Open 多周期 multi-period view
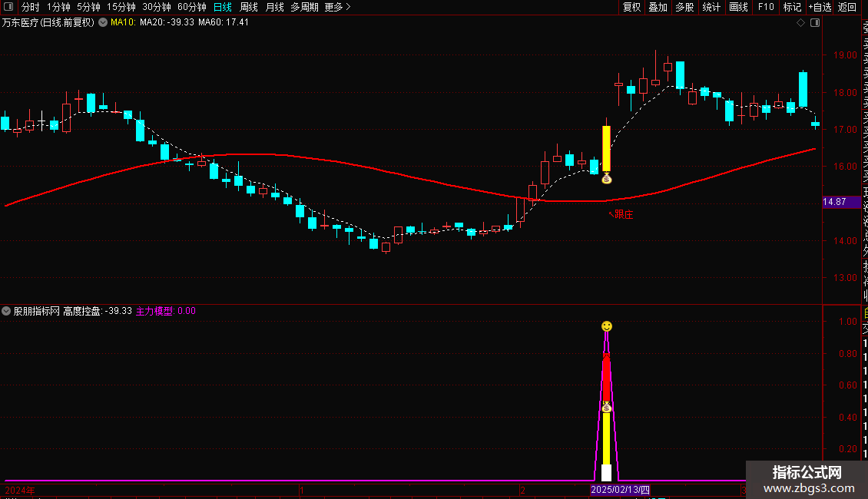This screenshot has width=868, height=499. [304, 7]
